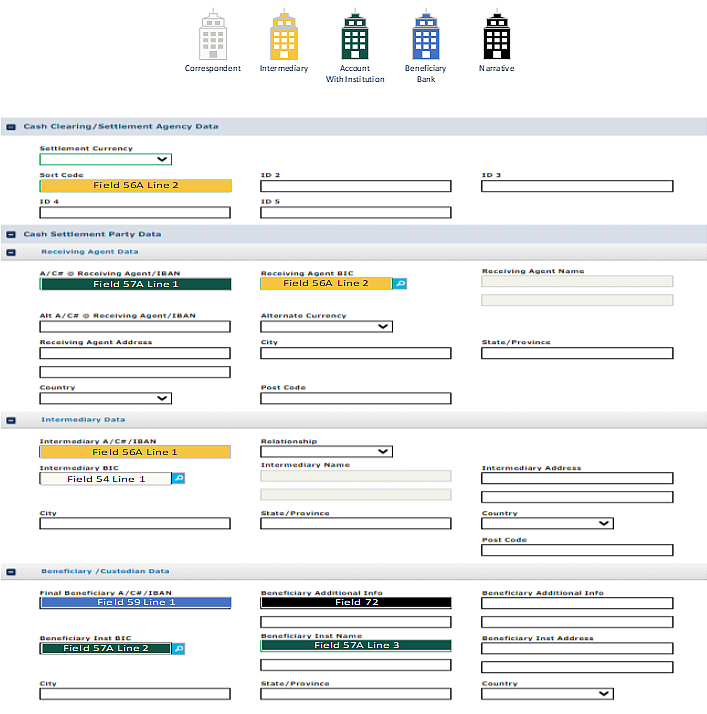Collapse the Beneficiary /Custodian Data subsection

click(x=10, y=572)
